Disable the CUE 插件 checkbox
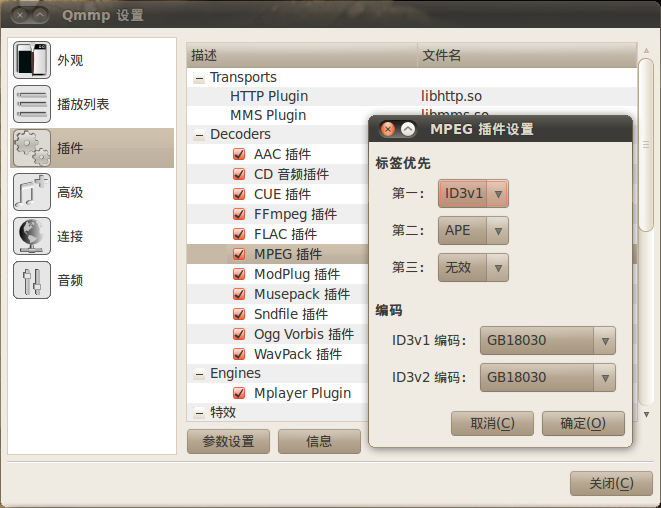The image size is (661, 508). [x=239, y=194]
